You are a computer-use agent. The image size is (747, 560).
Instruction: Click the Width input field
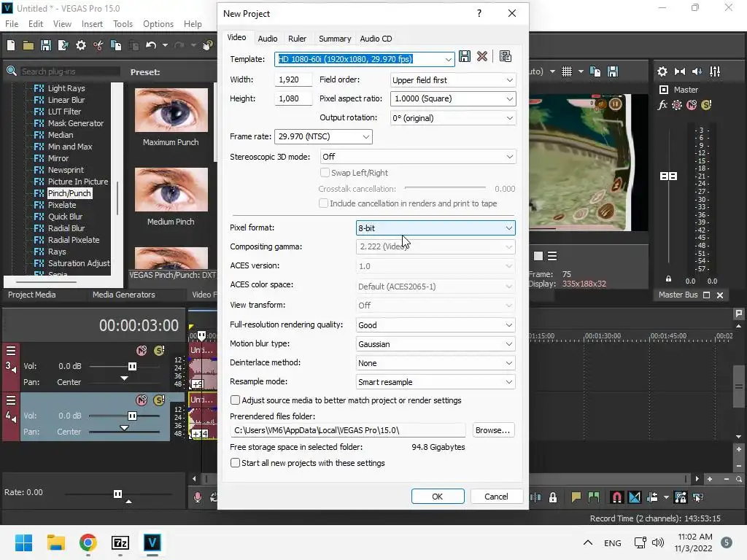click(x=293, y=80)
